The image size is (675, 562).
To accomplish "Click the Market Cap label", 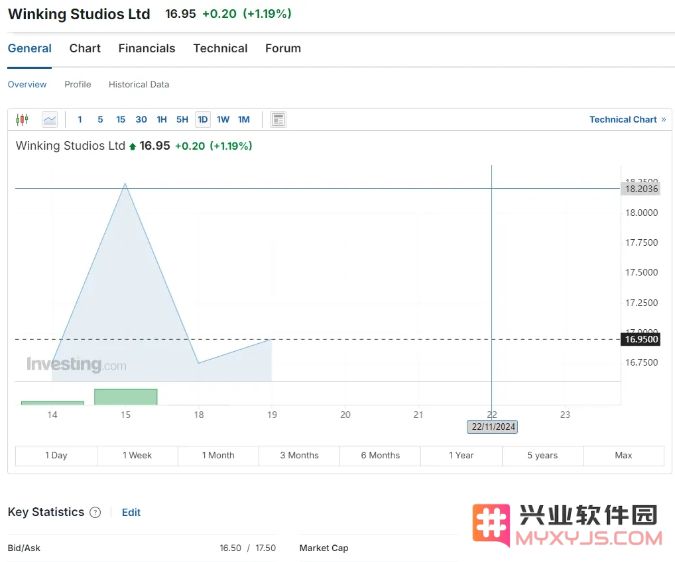I will 324,548.
